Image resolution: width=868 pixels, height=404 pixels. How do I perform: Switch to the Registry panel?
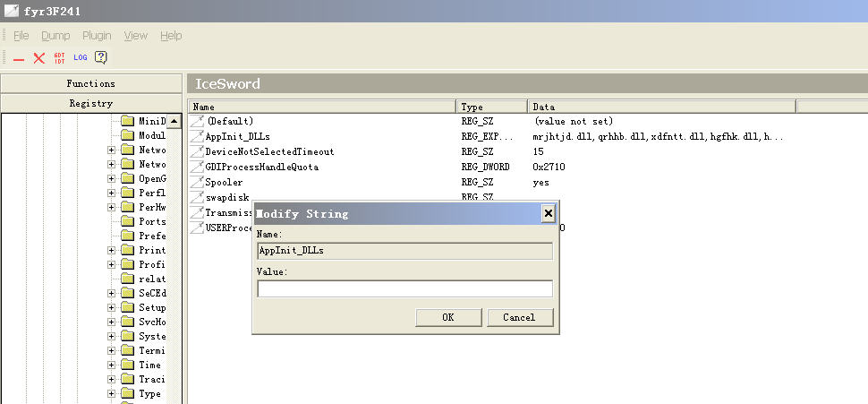[x=90, y=104]
